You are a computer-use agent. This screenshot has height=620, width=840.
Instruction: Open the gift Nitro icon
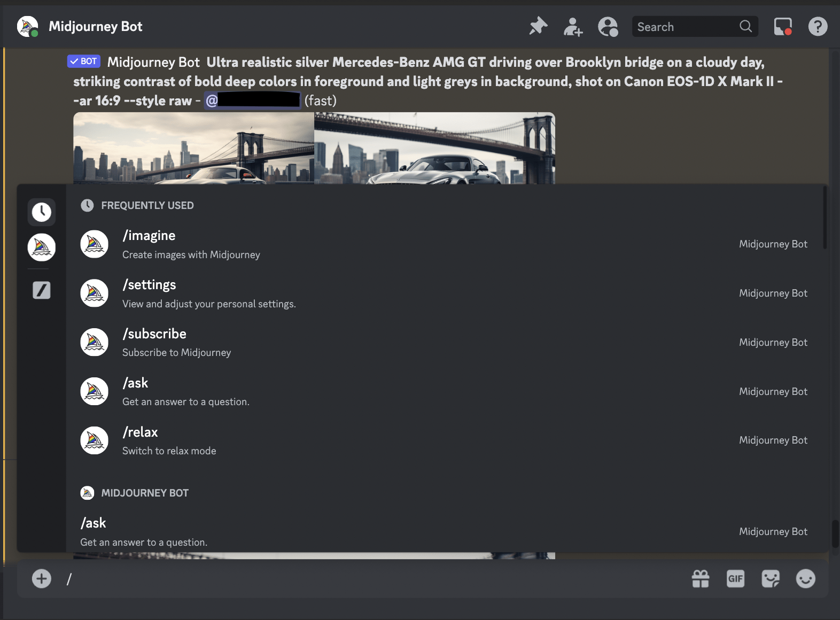[x=701, y=578]
